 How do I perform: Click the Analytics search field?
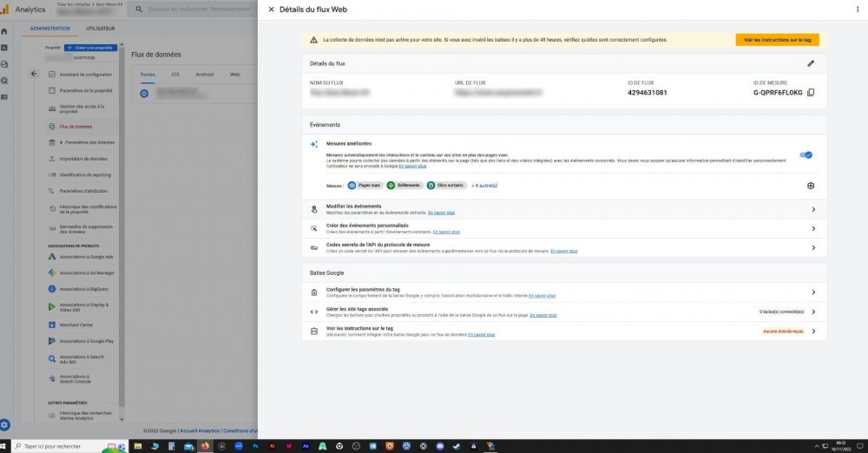click(x=192, y=10)
